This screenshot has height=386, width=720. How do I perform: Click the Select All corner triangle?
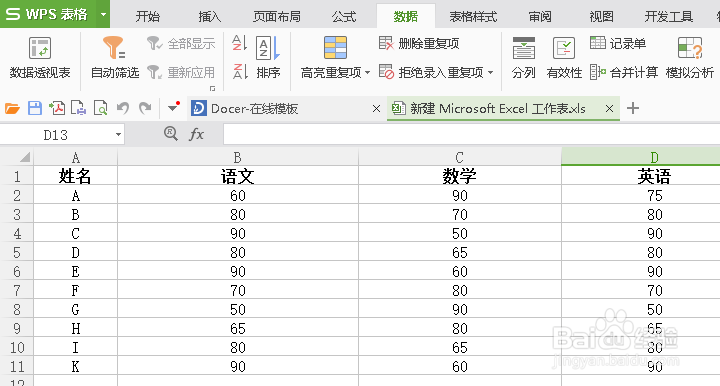25,157
